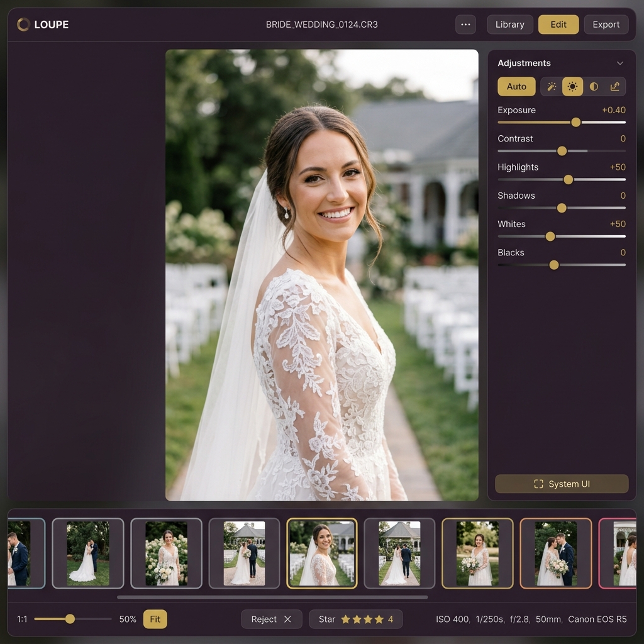The height and width of the screenshot is (644, 644).
Task: Click the filmstrip horizontal scrollbar
Action: [272, 597]
